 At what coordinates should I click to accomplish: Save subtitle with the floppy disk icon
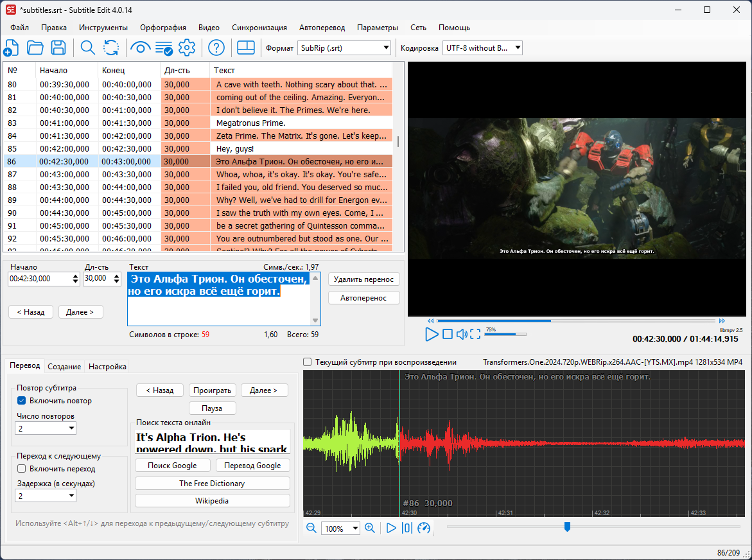(x=58, y=48)
